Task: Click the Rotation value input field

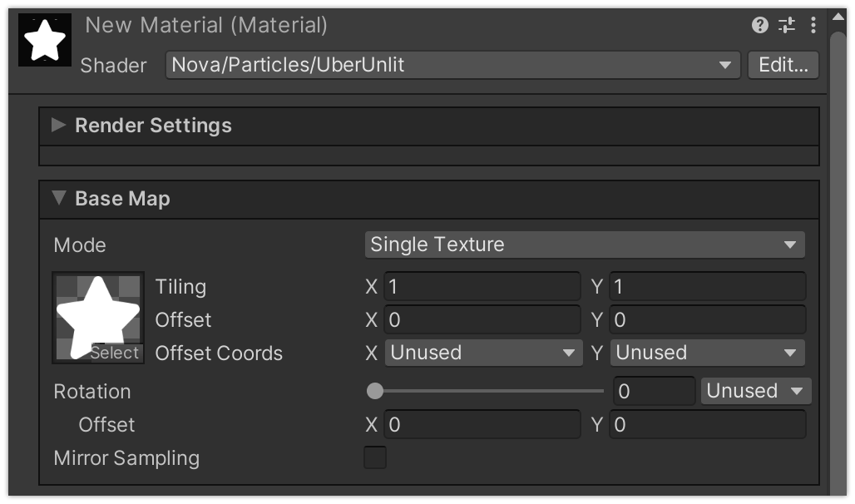Action: pyautogui.click(x=654, y=391)
